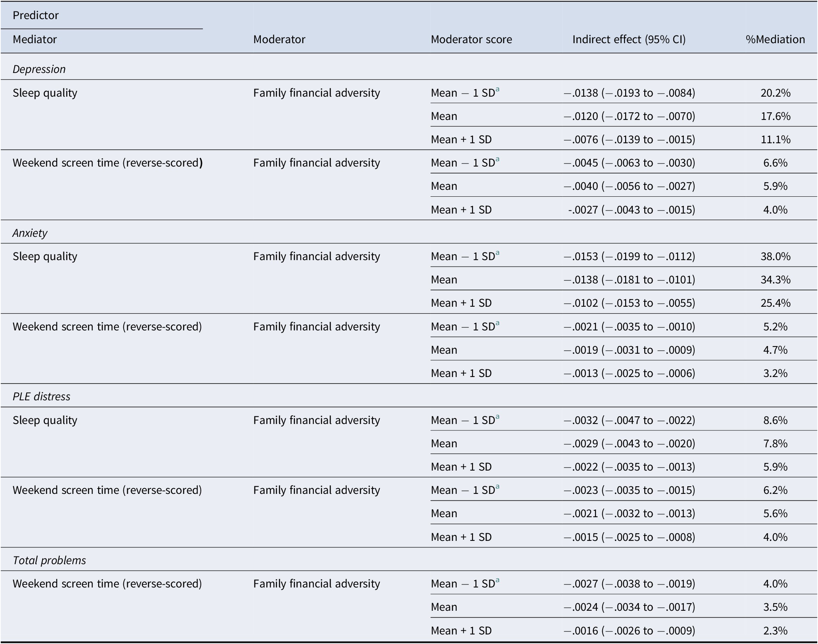Image resolution: width=818 pixels, height=644 pixels.
Task: Click the Predictor column header
Action: coord(36,15)
